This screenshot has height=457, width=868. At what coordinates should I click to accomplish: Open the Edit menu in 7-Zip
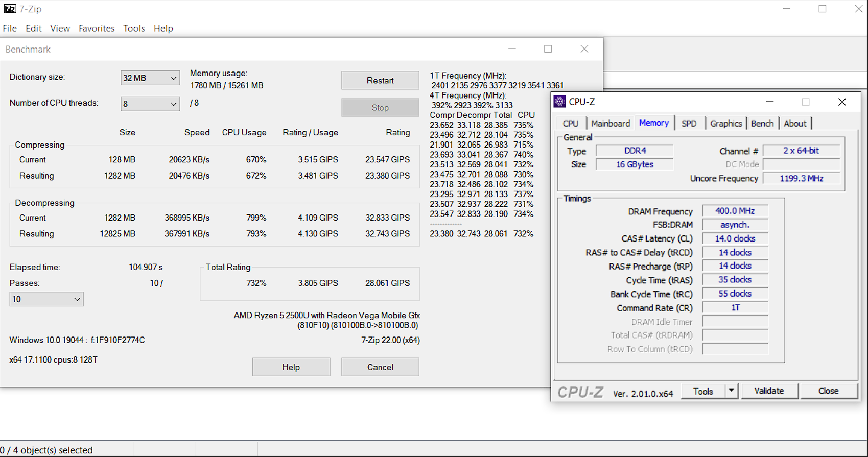(x=34, y=28)
